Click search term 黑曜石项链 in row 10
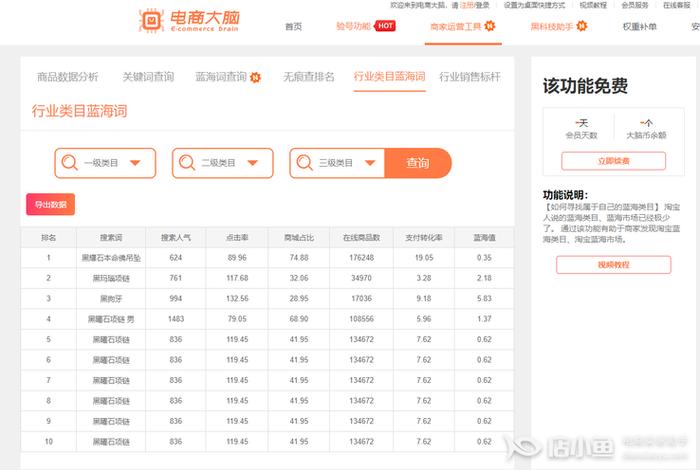This screenshot has width=700, height=470. point(111,442)
